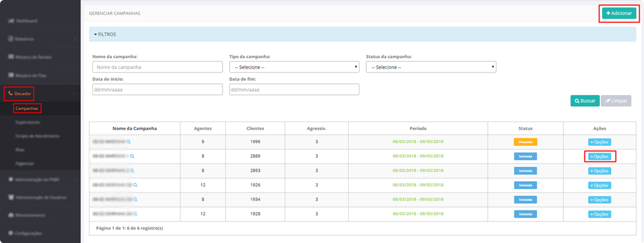Click the magnifier icon in the 1996 clients row
644x243 pixels.
pyautogui.click(x=129, y=142)
